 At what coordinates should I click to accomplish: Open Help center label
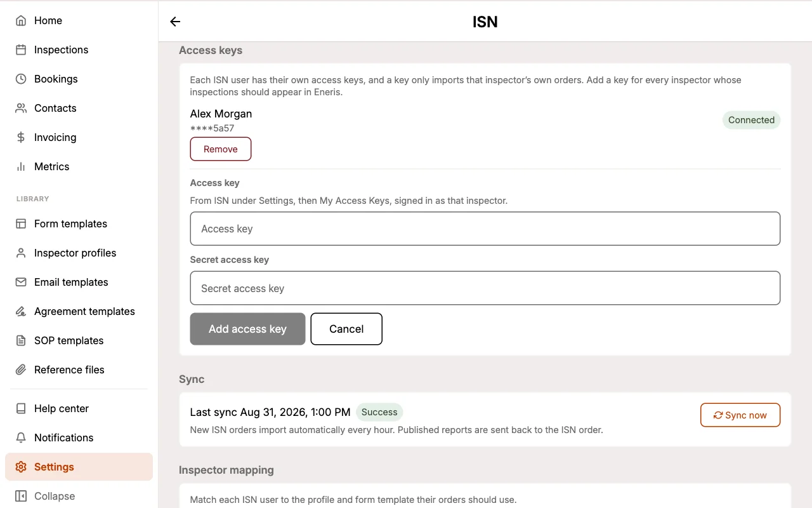tap(62, 408)
